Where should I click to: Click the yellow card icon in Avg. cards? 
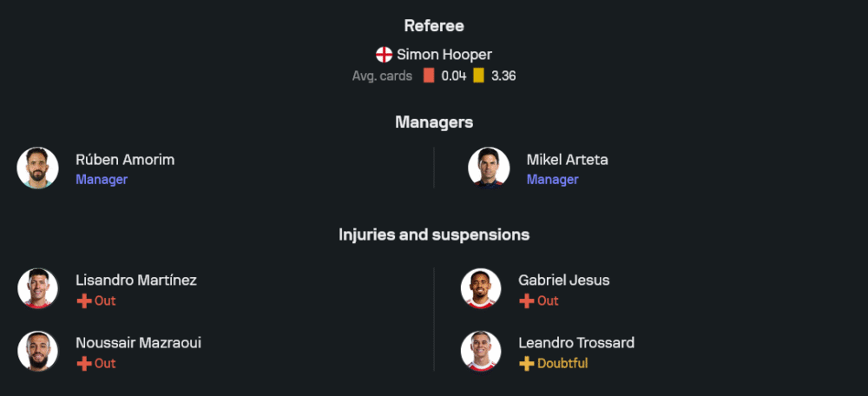coord(478,76)
